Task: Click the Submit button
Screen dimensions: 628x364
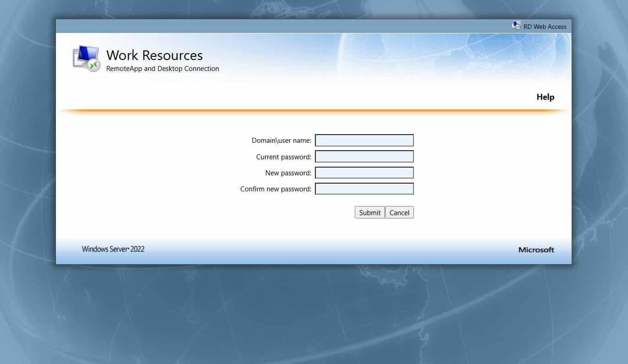Action: [369, 212]
